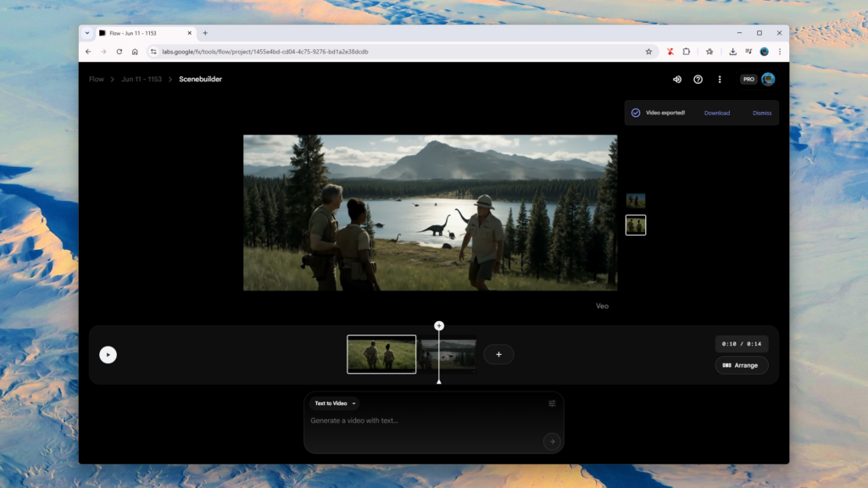Mute audio with the speaker icon
The image size is (868, 488).
677,79
